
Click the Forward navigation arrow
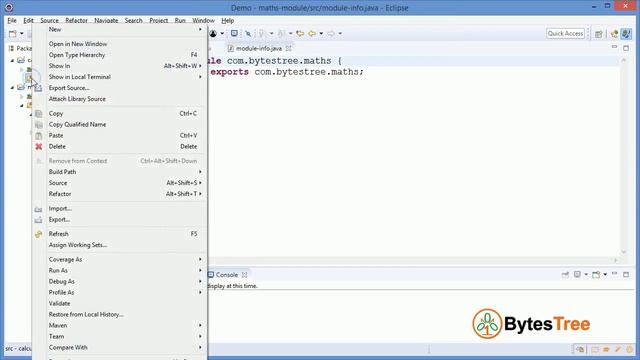(x=331, y=33)
